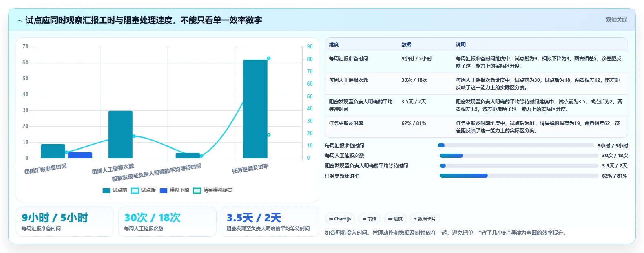The height and width of the screenshot is (253, 644).
Task: Click the 说明 table column header
Action: [x=461, y=45]
